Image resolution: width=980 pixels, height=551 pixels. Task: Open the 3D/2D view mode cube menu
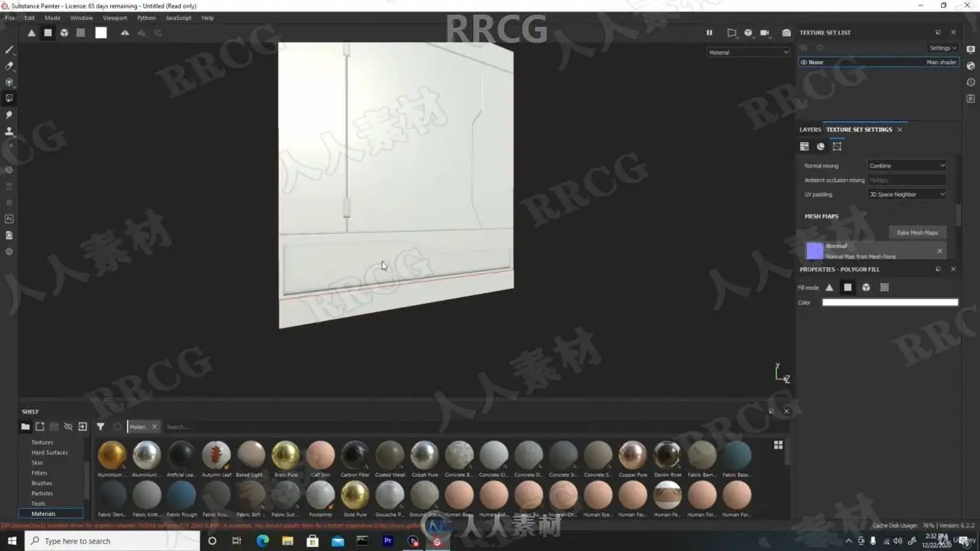point(749,33)
